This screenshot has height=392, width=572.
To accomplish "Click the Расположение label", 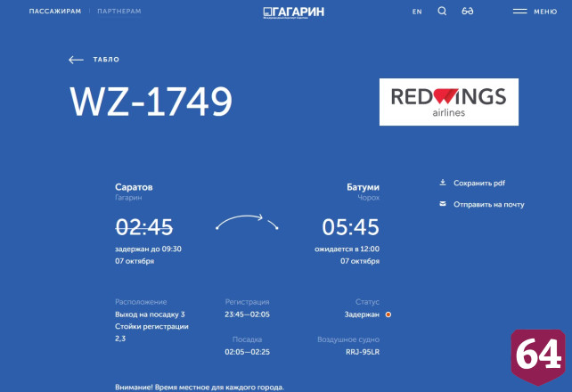I will point(141,302).
